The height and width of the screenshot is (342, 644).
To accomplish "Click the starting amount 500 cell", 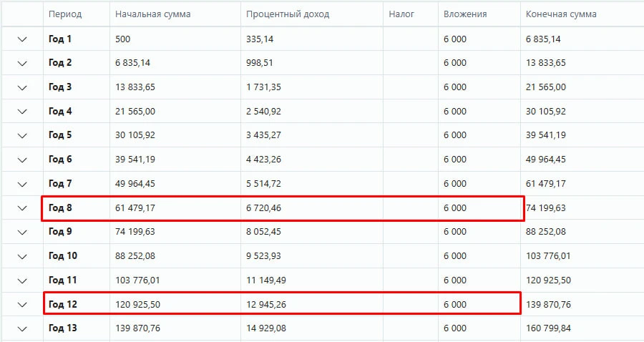I will 123,39.
